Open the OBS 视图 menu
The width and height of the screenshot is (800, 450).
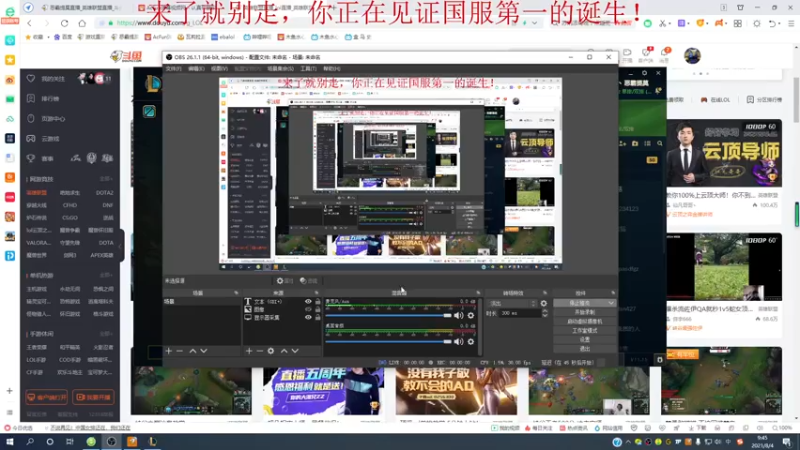[x=219, y=68]
